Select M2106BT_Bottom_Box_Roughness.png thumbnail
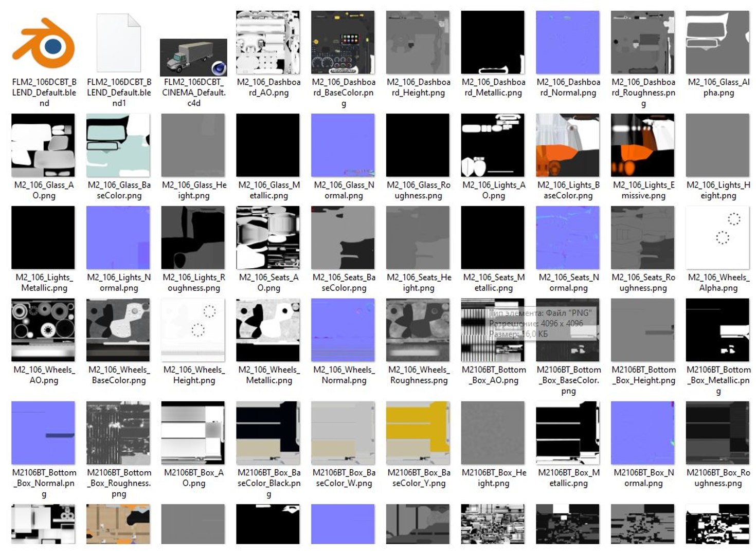756x555 pixels. click(x=118, y=433)
